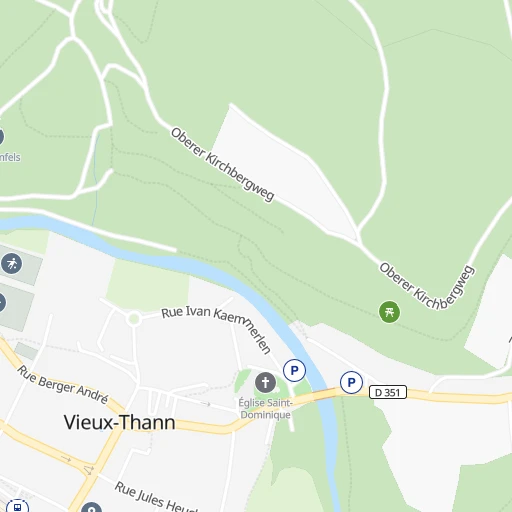Click the D 351 road shield
The image size is (512, 512).
pos(388,392)
